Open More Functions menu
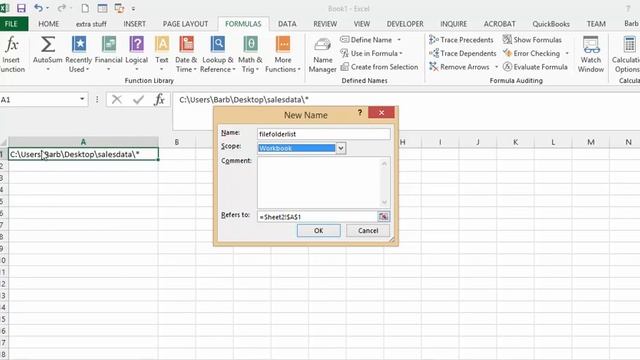 283,54
